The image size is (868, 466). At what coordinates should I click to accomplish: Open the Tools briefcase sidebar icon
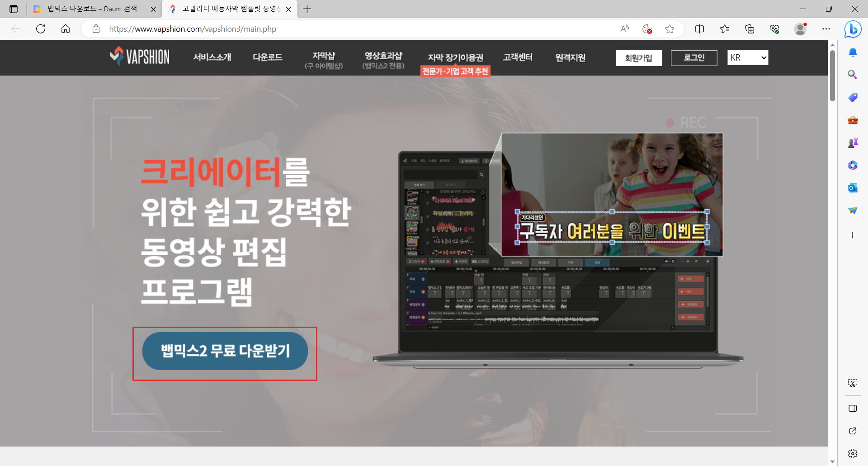pos(853,120)
